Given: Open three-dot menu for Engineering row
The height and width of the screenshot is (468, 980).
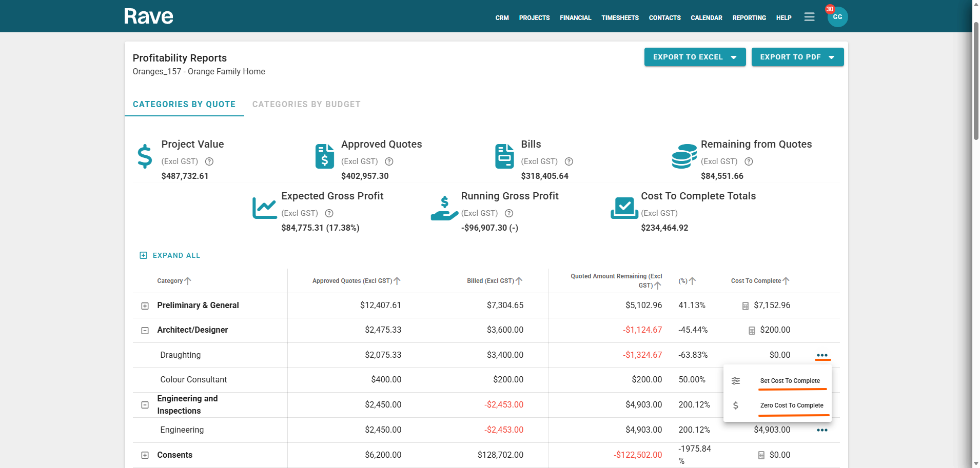Looking at the screenshot, I should click(821, 430).
